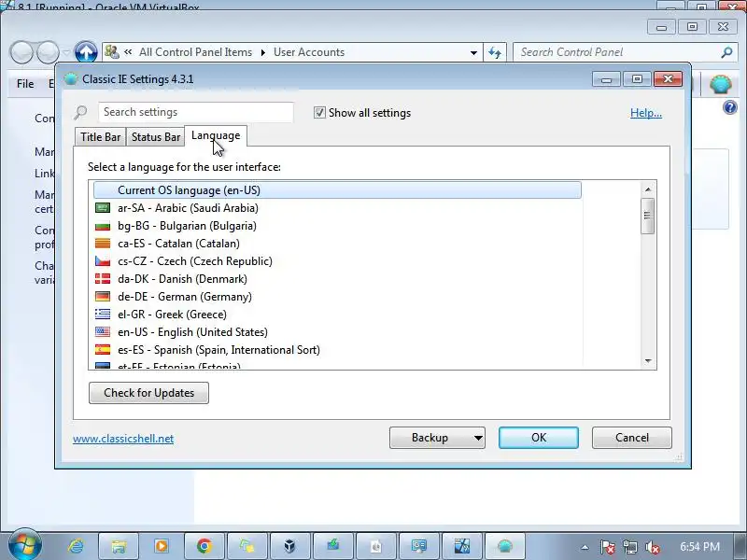Screen dimensions: 747x560
Task: Click the Cancel button
Action: coord(632,438)
